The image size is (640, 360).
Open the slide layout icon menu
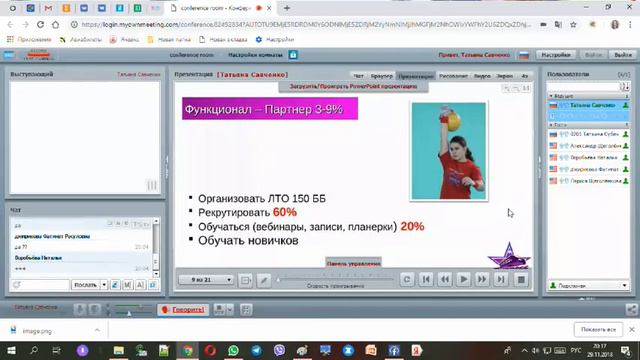246,280
